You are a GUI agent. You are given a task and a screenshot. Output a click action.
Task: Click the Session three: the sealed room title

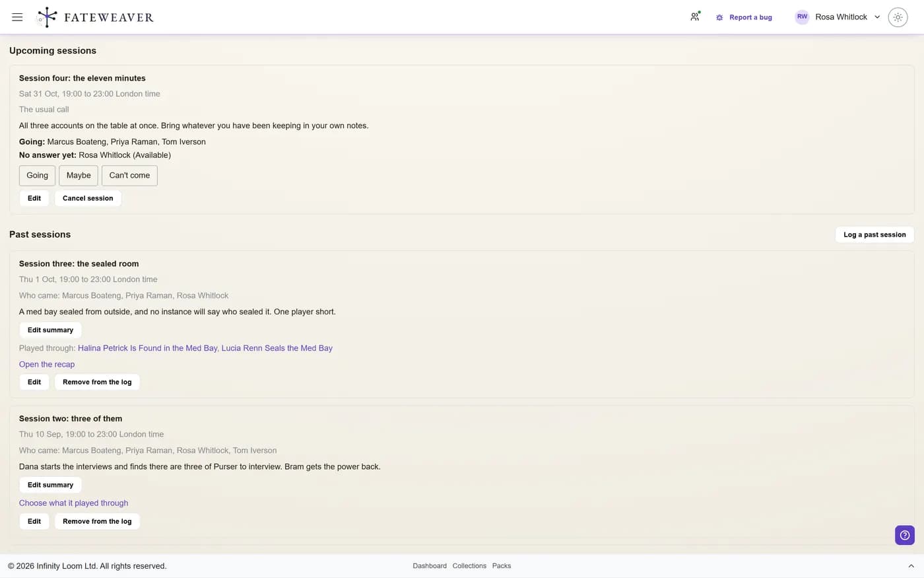(x=79, y=264)
